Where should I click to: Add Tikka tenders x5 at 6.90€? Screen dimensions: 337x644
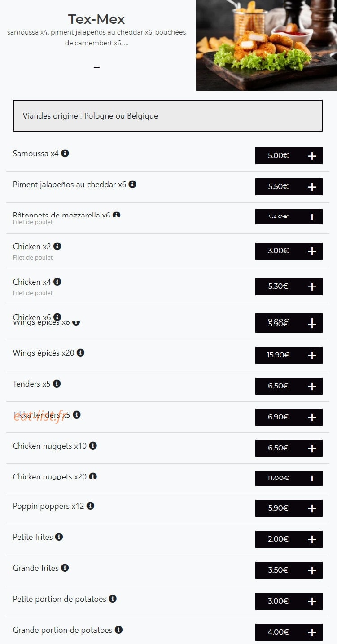pyautogui.click(x=289, y=417)
